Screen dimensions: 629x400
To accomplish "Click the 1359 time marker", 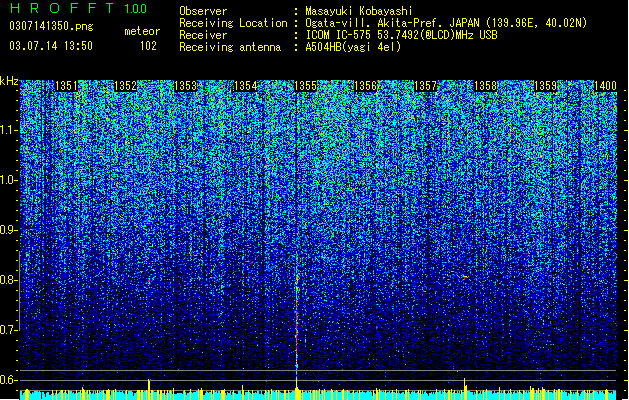I will tap(546, 86).
